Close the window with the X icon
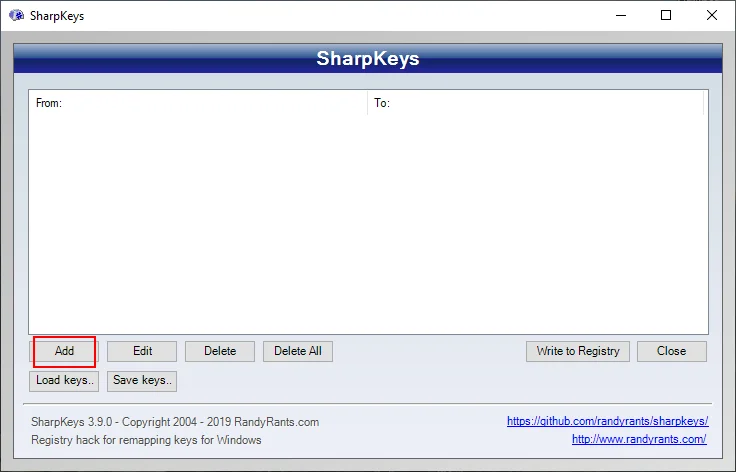736x472 pixels. 712,15
